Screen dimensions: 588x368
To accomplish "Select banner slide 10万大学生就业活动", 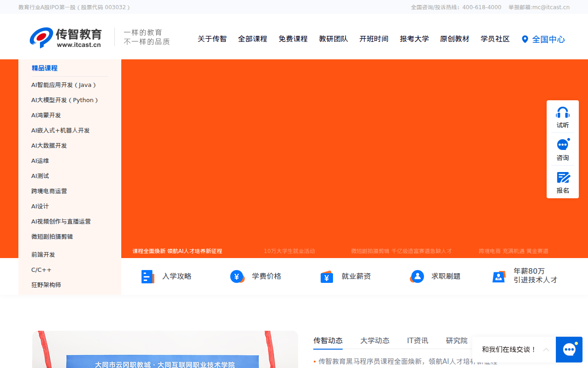I will point(289,251).
